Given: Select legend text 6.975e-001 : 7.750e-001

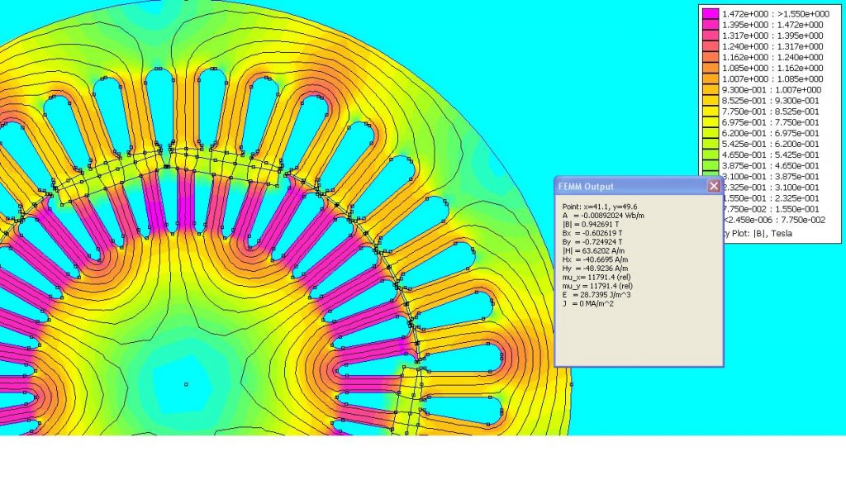Looking at the screenshot, I should 771,122.
